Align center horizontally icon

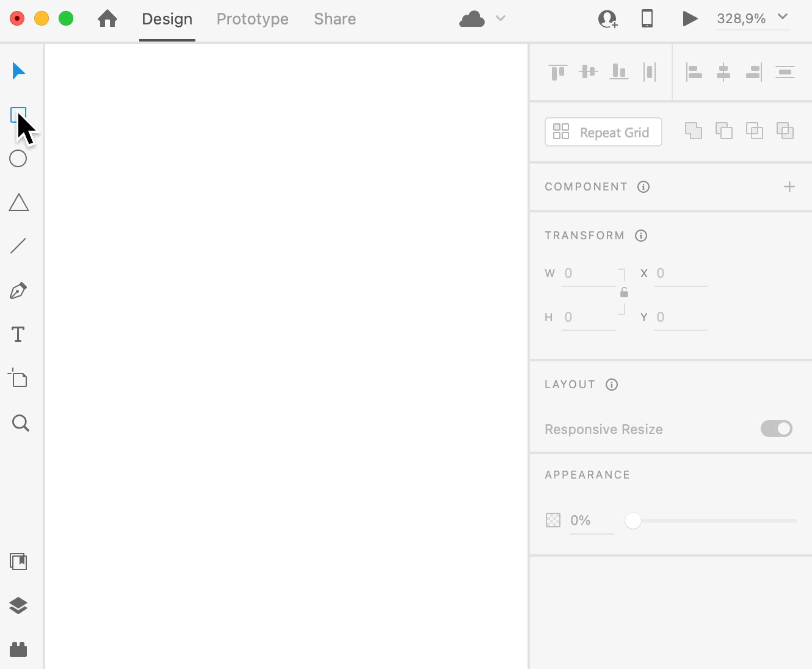tap(723, 72)
